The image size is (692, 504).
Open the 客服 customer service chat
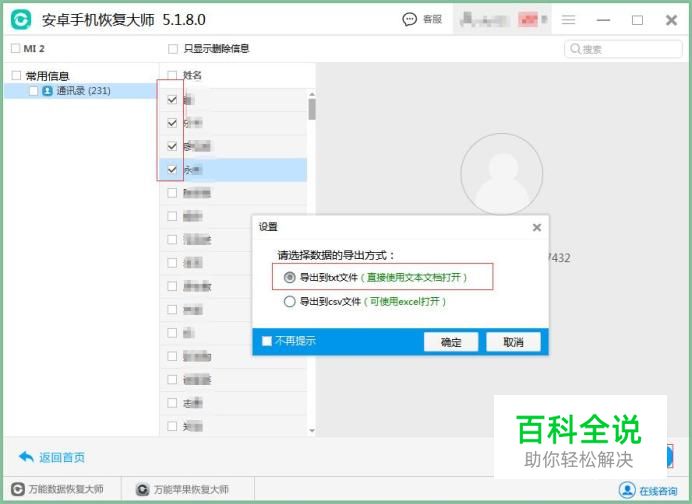click(x=421, y=19)
